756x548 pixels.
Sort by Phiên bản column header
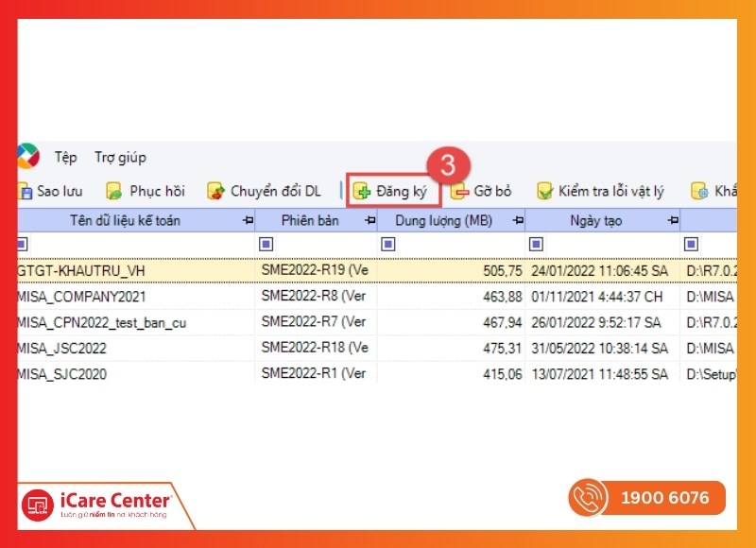click(310, 221)
